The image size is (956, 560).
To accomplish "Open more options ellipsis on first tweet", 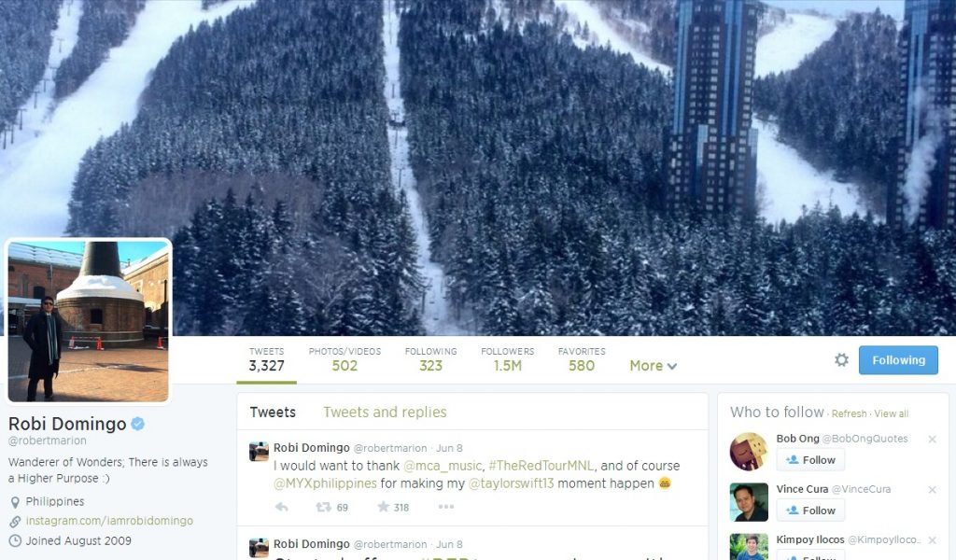I will 445,507.
